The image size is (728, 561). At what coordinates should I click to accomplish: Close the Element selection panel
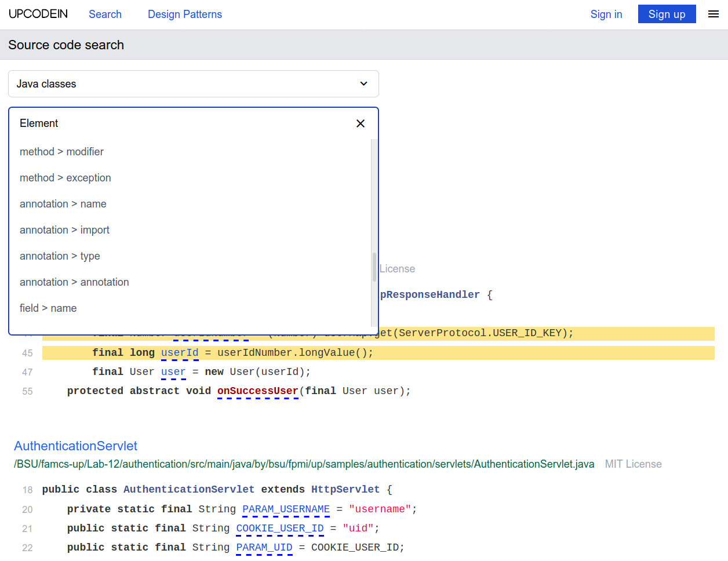click(361, 123)
